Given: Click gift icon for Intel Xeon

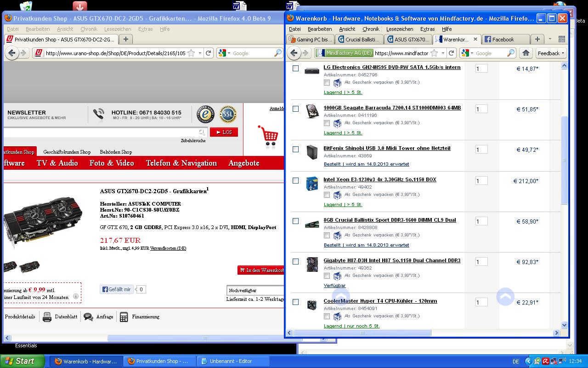Looking at the screenshot, I should pos(337,195).
